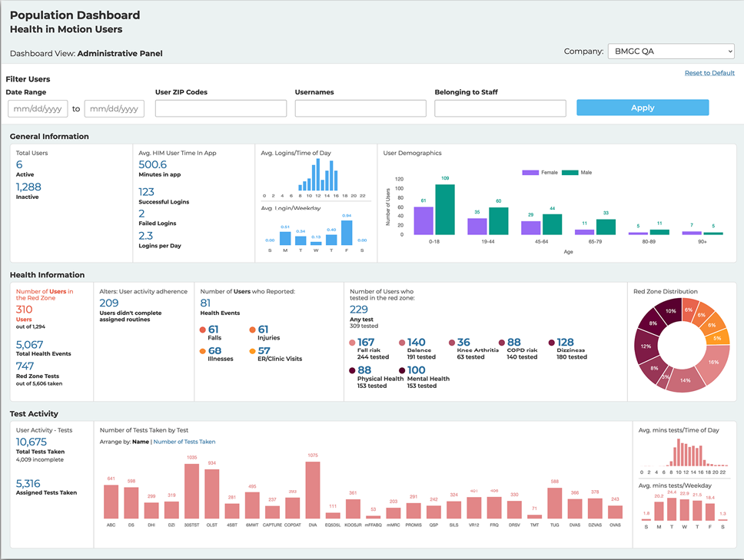
Task: Click the Reset to Default link
Action: (709, 73)
